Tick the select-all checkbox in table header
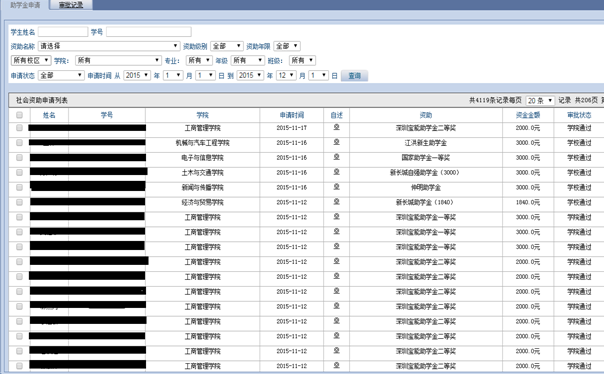 point(19,115)
